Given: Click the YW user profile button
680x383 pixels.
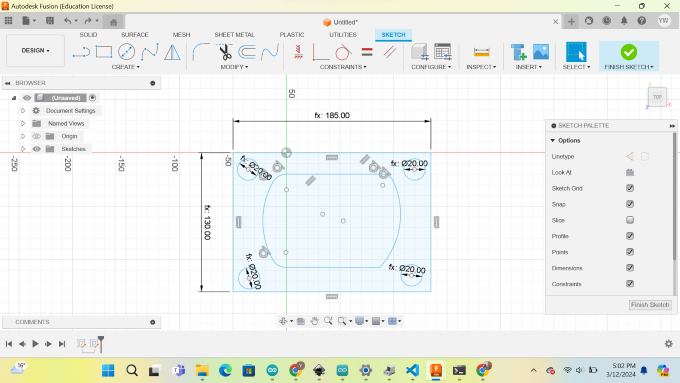Looking at the screenshot, I should 663,20.
